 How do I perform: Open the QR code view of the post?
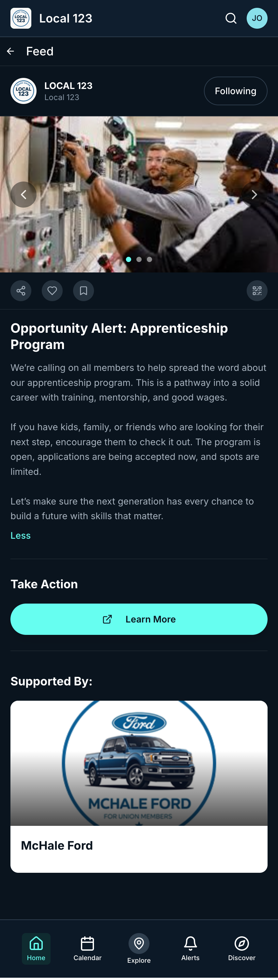[257, 290]
